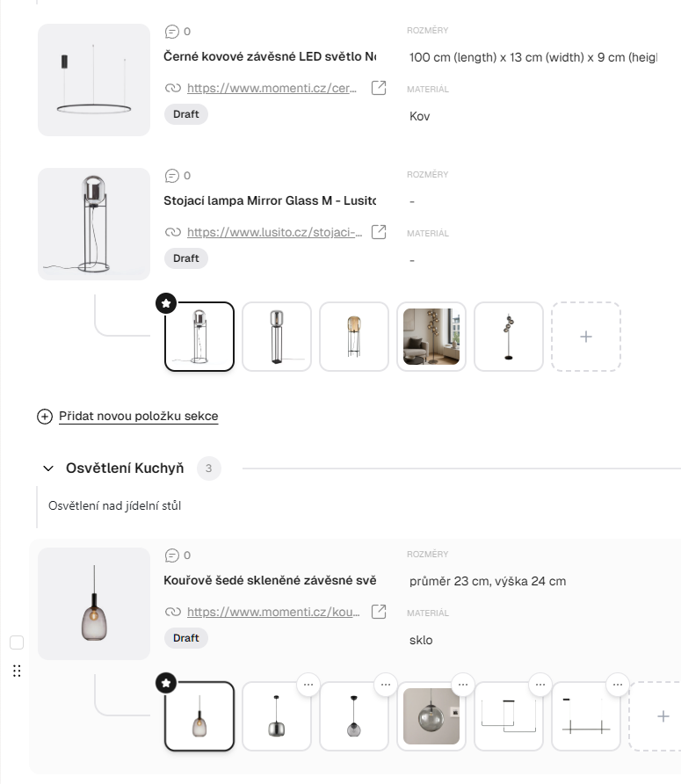Open comments on the Stojací lampa Mirror Glass item
Screen dimensions: 681x784
point(177,176)
